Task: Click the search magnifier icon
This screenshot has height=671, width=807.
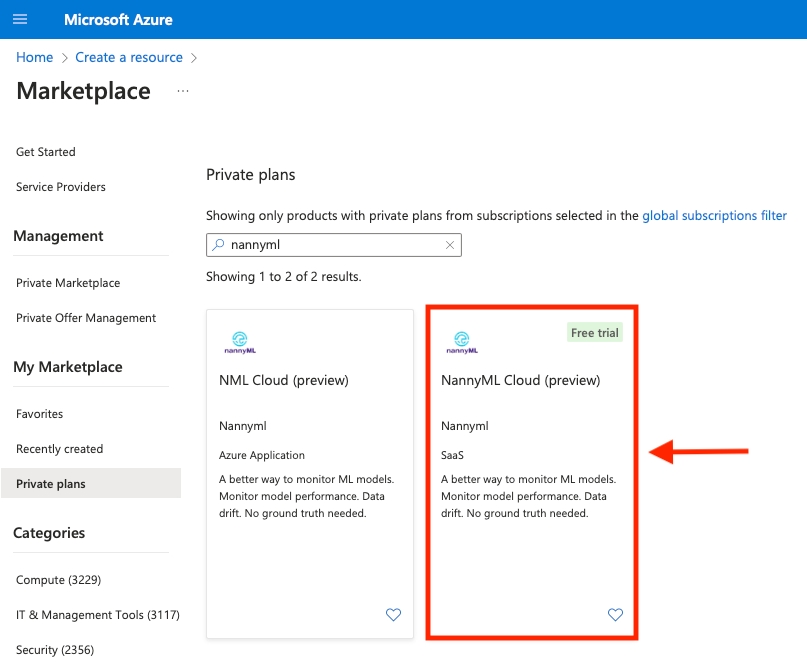Action: click(219, 245)
